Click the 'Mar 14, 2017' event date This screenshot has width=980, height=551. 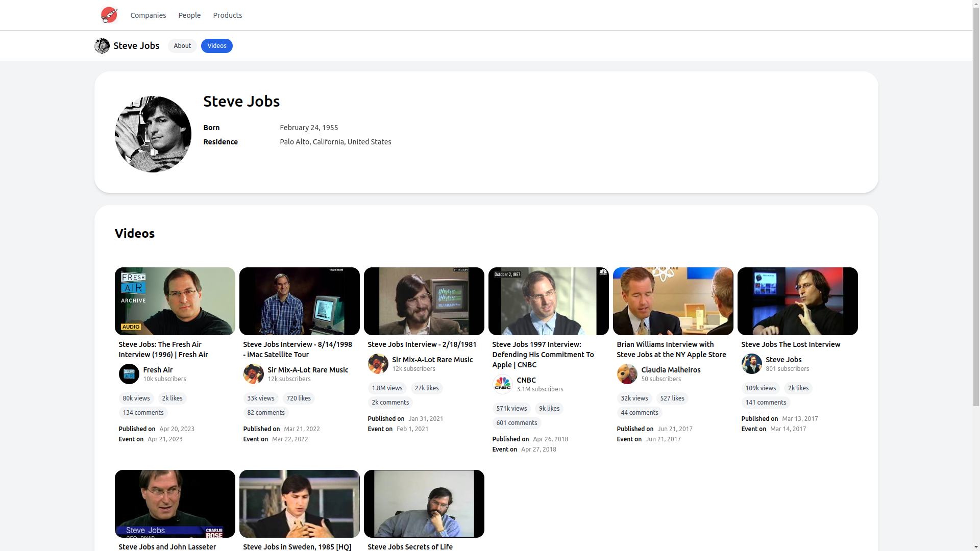click(788, 429)
